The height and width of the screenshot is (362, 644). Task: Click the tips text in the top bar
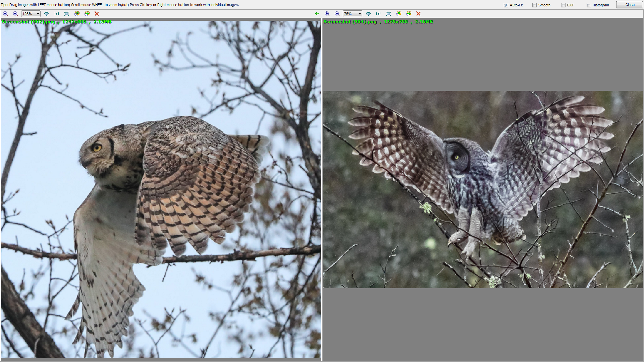[x=120, y=5]
